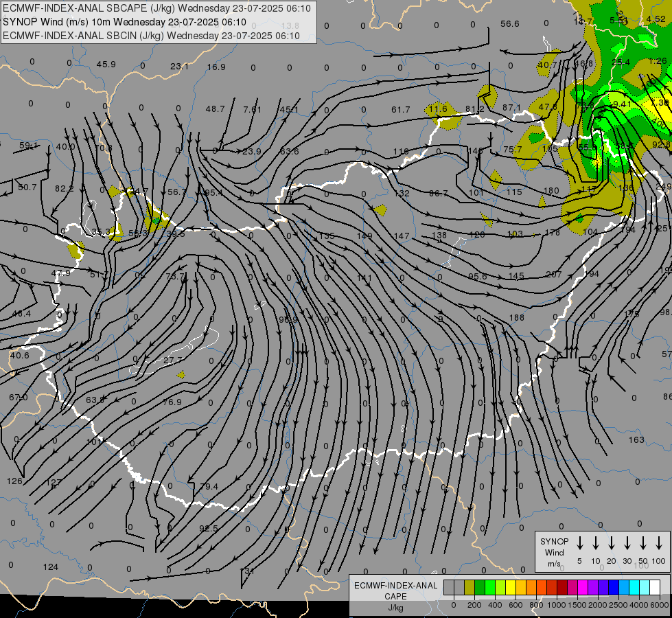The width and height of the screenshot is (672, 618).
Task: Click the SYNOP Wind 10m title line
Action: point(124,22)
